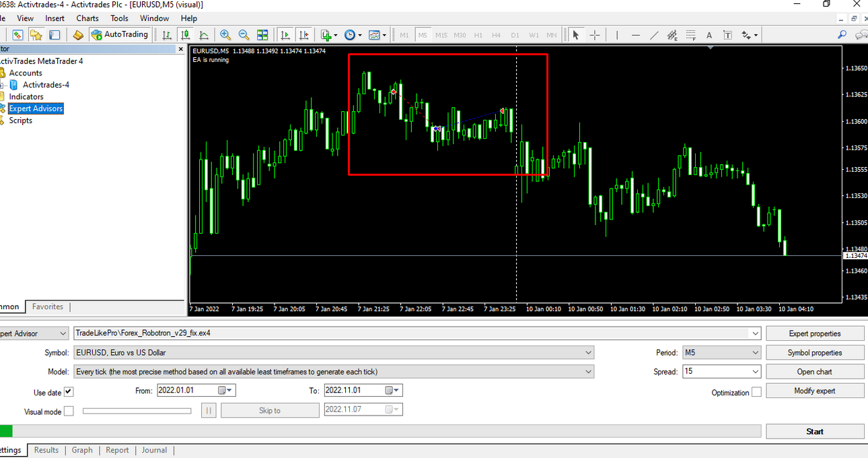Switch to line chart display
The image size is (868, 458).
click(203, 35)
